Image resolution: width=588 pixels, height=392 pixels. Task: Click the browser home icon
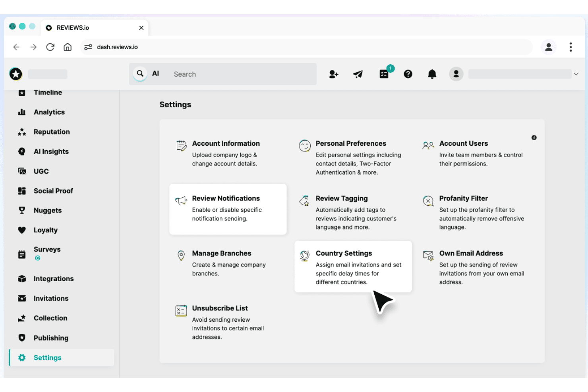(68, 47)
